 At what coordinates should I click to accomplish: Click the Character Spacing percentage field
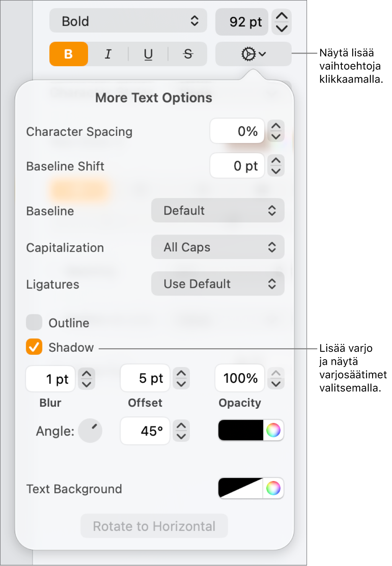237,131
